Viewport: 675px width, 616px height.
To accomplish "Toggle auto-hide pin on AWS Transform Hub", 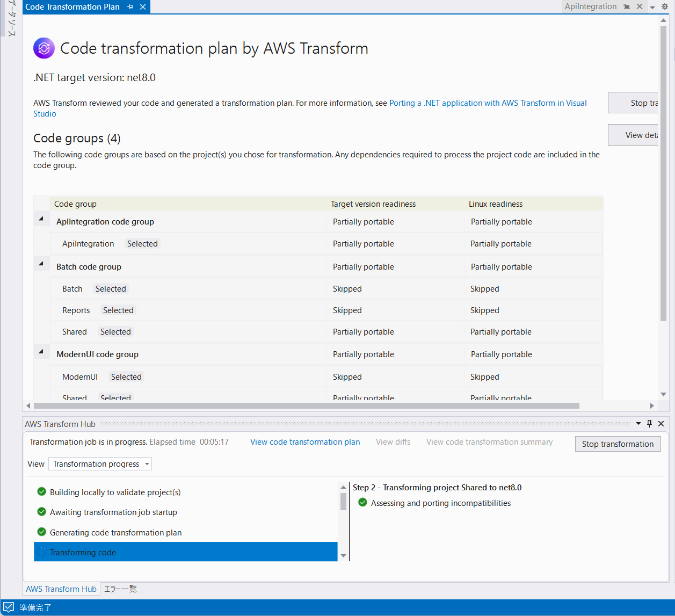I will (x=649, y=424).
